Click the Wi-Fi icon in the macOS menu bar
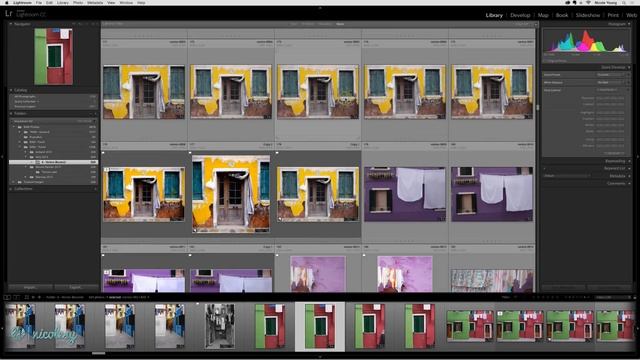 (x=588, y=2)
